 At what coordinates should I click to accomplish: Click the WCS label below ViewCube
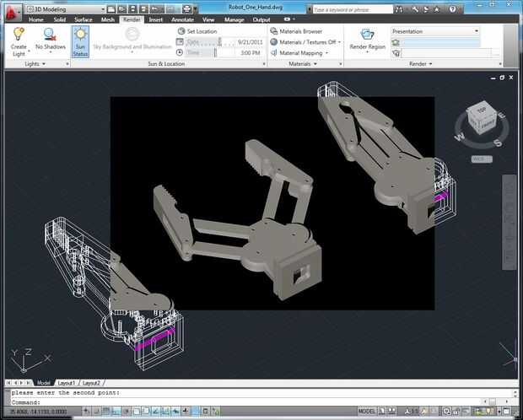482,159
